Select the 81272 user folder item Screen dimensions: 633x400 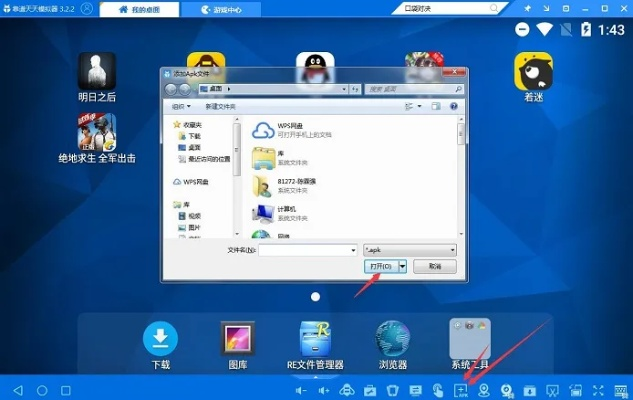[x=284, y=186]
